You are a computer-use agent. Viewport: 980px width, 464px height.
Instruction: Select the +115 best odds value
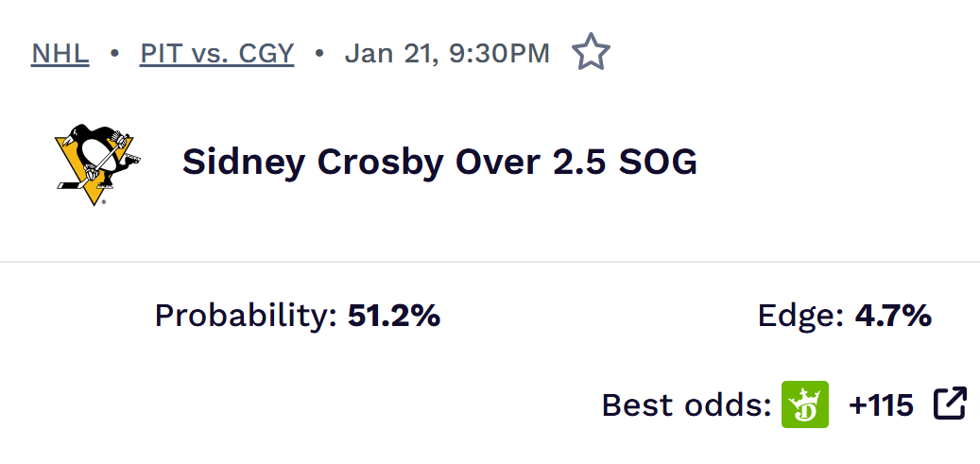click(881, 405)
